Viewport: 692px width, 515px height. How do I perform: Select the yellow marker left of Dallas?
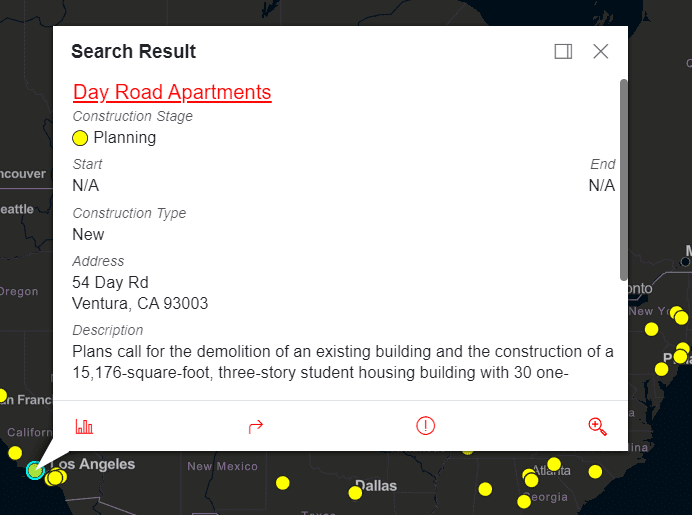coord(355,492)
